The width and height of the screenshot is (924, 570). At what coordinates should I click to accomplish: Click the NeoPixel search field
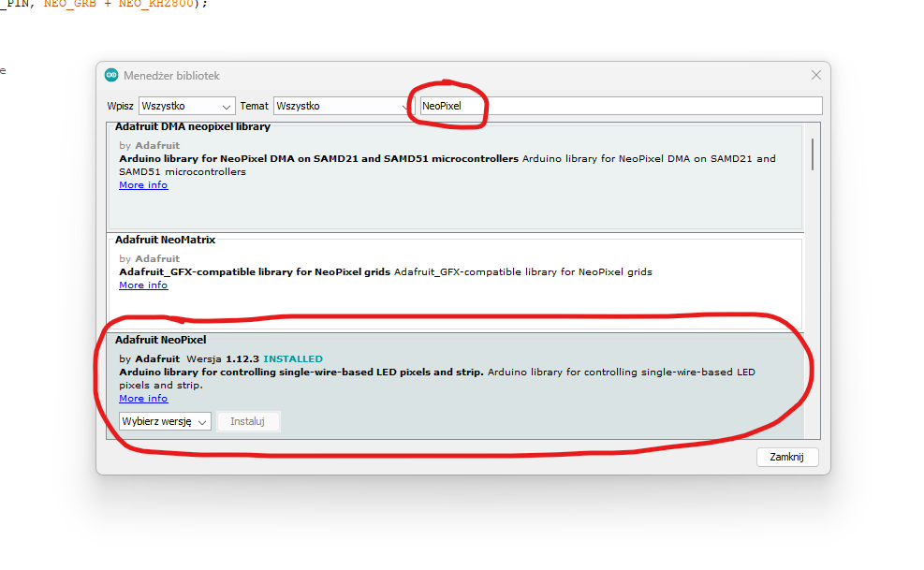click(x=621, y=106)
